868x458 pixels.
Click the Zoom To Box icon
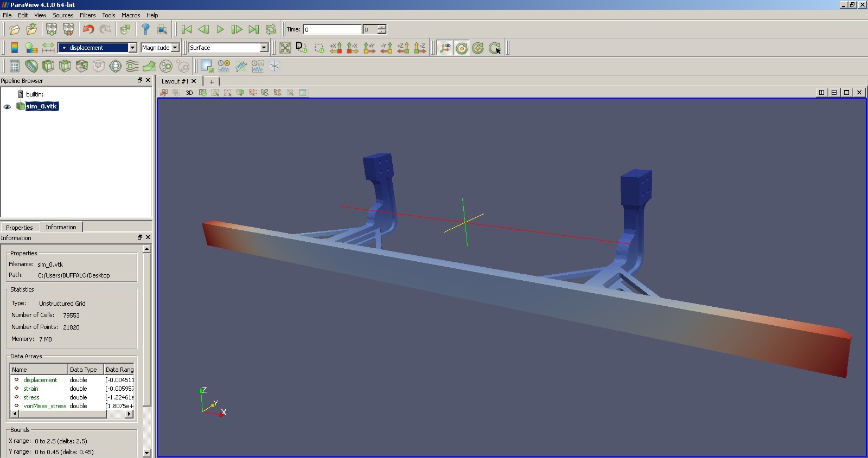tap(319, 48)
